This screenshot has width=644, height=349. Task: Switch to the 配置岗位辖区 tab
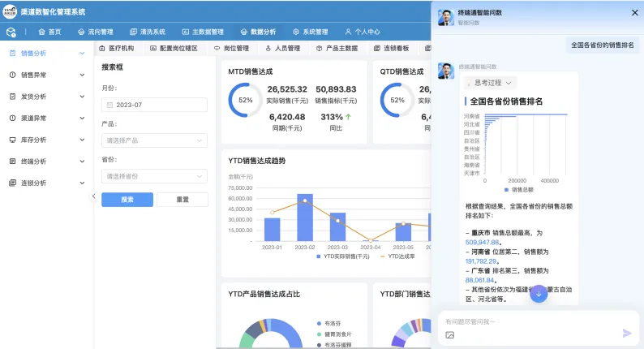coord(174,48)
